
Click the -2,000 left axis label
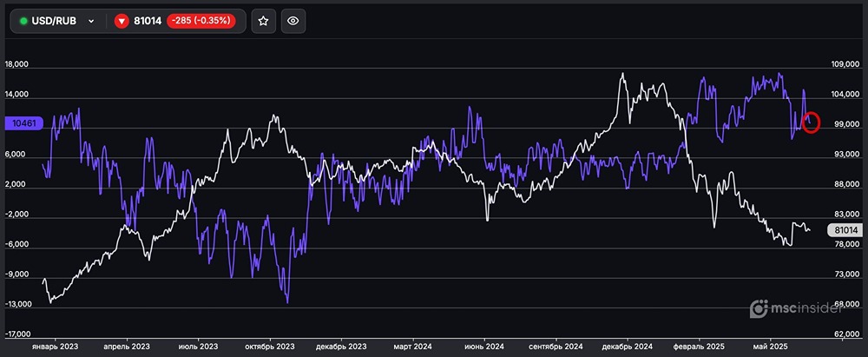pos(16,215)
